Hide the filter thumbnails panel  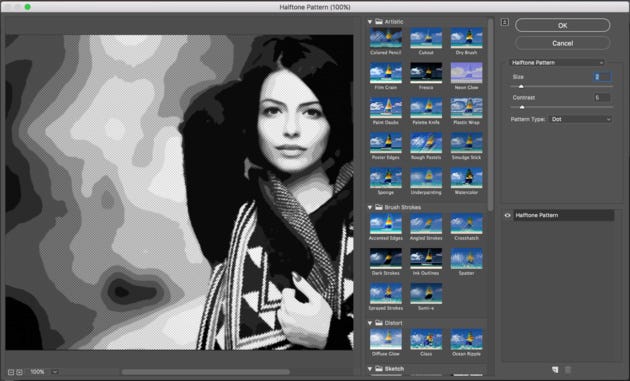[x=505, y=22]
